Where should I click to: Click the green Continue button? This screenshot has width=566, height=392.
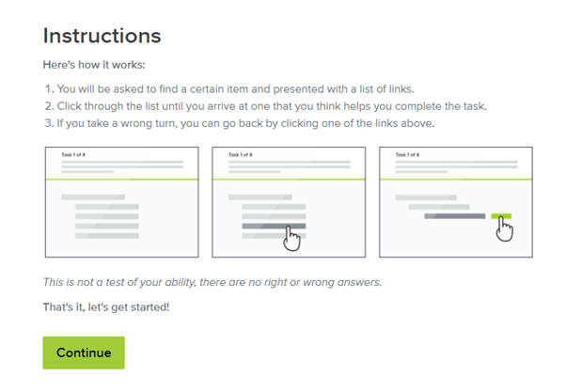(84, 353)
